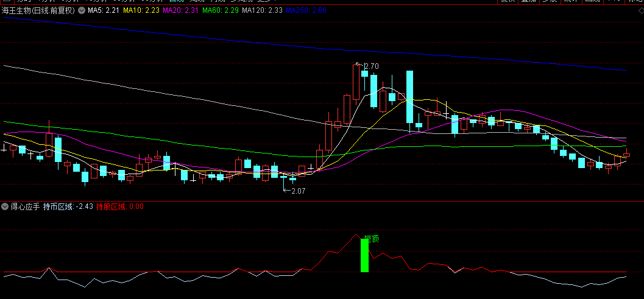
Task: Click the tall red candlestick peaking at 2.70
Action: [x=356, y=82]
